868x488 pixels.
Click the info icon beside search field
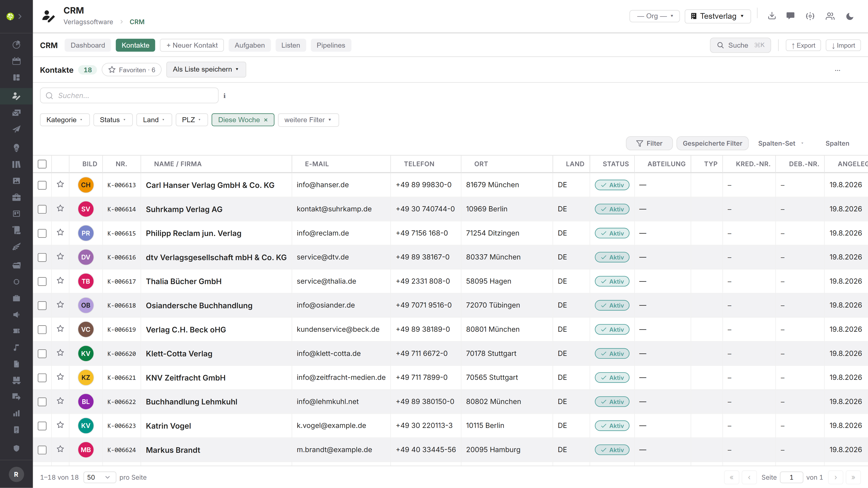click(x=224, y=96)
